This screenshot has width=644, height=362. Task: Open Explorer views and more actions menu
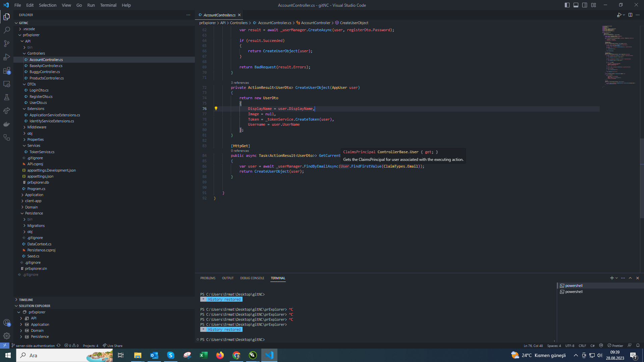click(188, 15)
